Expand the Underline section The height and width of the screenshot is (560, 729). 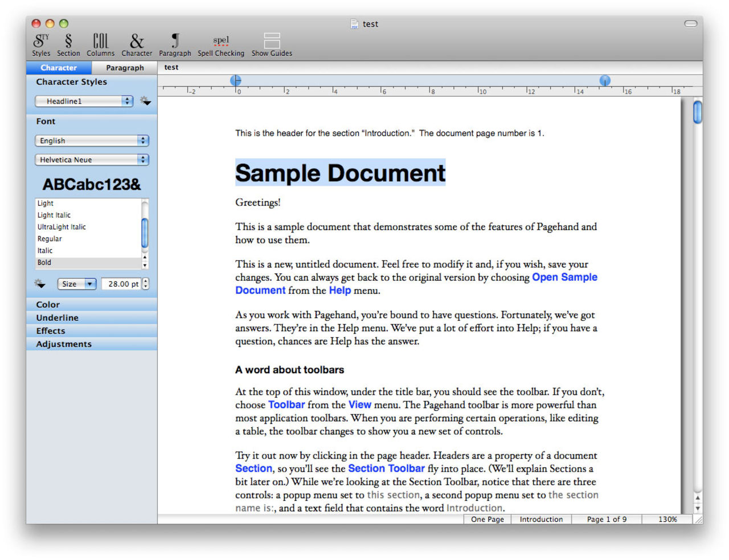(58, 318)
